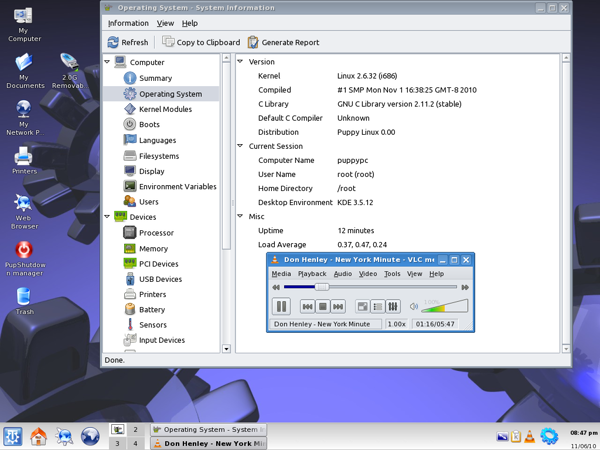Viewport: 600px width, 450px height.
Task: Show VLC extended settings equalizer button
Action: click(393, 306)
